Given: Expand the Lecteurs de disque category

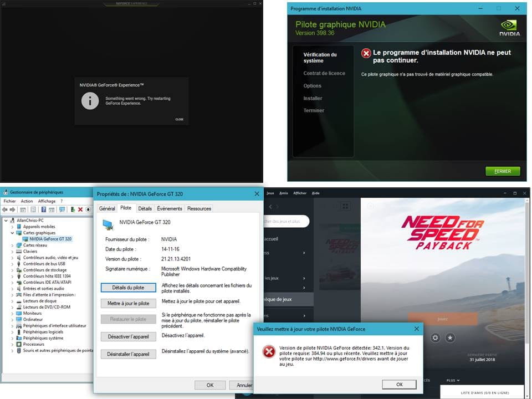Looking at the screenshot, I should (x=12, y=301).
